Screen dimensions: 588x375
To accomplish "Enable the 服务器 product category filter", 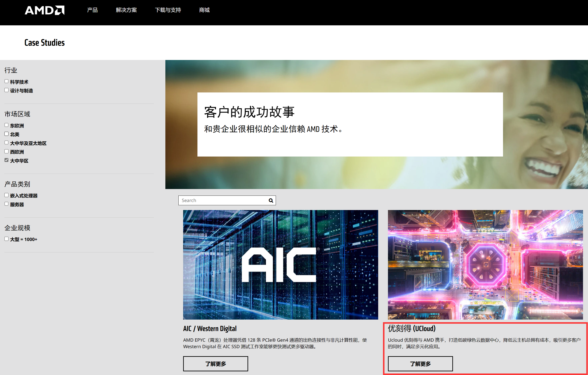I will (x=6, y=204).
